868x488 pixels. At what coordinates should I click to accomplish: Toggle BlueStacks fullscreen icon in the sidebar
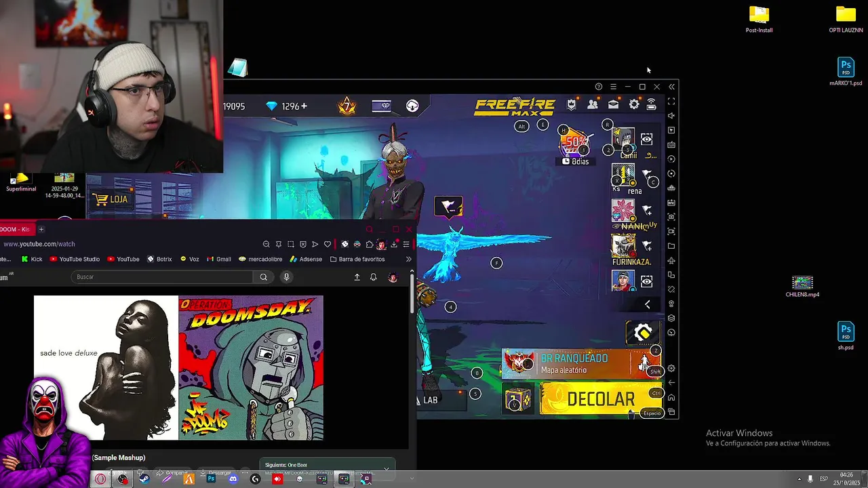[671, 101]
